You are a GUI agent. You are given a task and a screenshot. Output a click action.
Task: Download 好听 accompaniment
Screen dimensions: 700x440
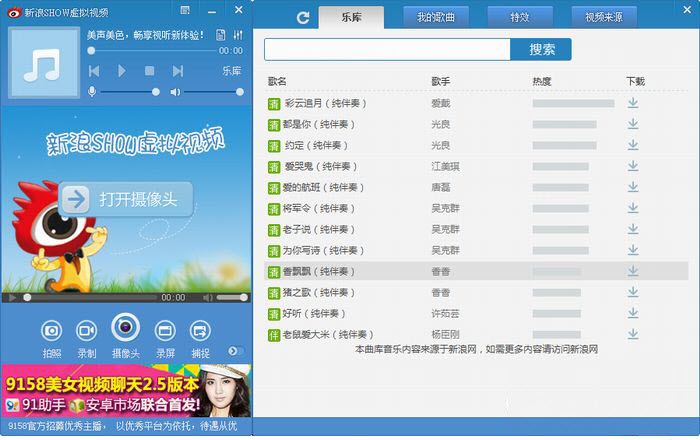(x=633, y=313)
